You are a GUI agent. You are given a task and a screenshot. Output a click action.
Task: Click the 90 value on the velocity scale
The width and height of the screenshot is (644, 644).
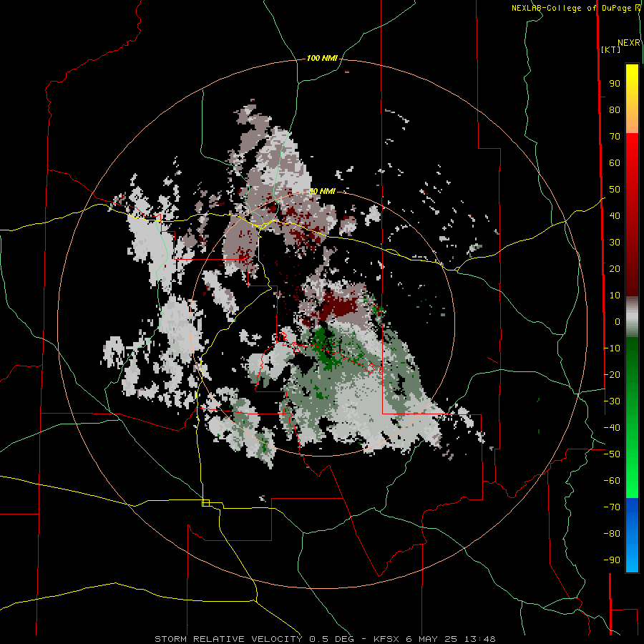click(615, 84)
